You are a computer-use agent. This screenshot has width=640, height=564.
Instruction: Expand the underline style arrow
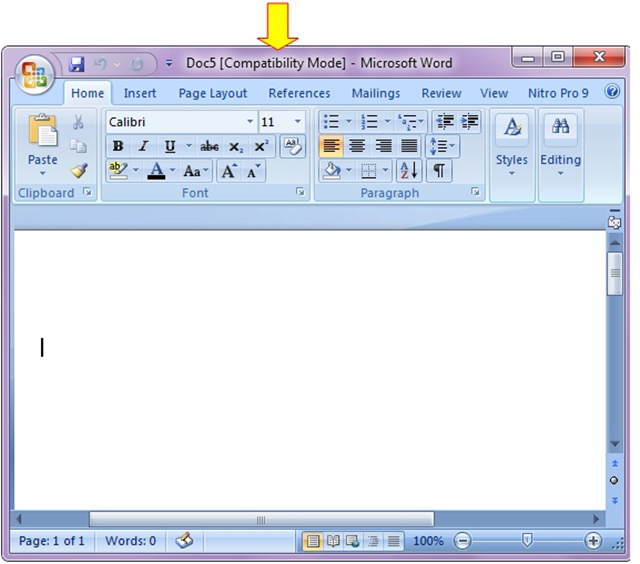189,145
